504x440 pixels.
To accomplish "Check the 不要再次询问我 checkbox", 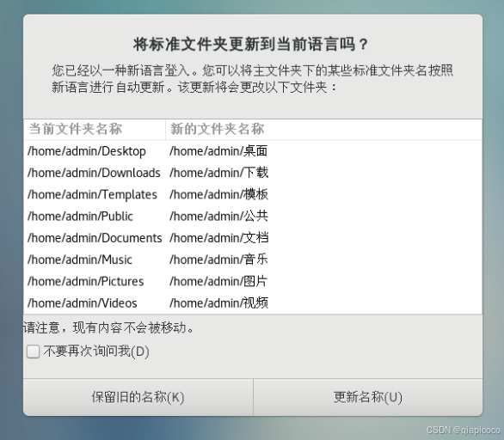I will (x=33, y=351).
